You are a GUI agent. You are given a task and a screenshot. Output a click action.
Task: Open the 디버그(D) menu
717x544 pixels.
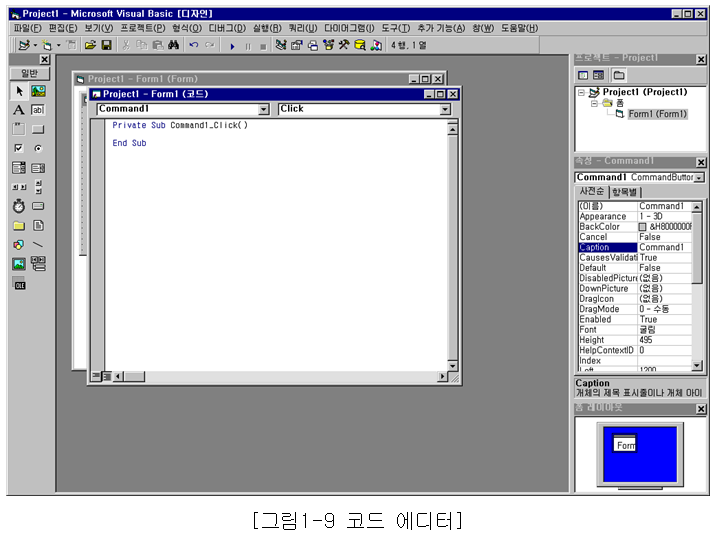(x=227, y=28)
